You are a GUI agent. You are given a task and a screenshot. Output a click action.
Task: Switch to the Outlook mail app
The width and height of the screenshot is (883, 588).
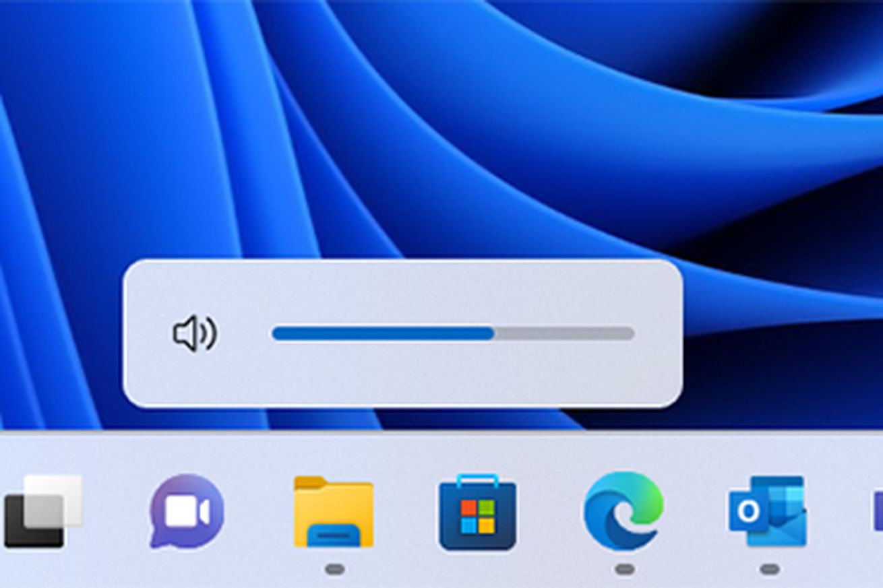click(767, 512)
